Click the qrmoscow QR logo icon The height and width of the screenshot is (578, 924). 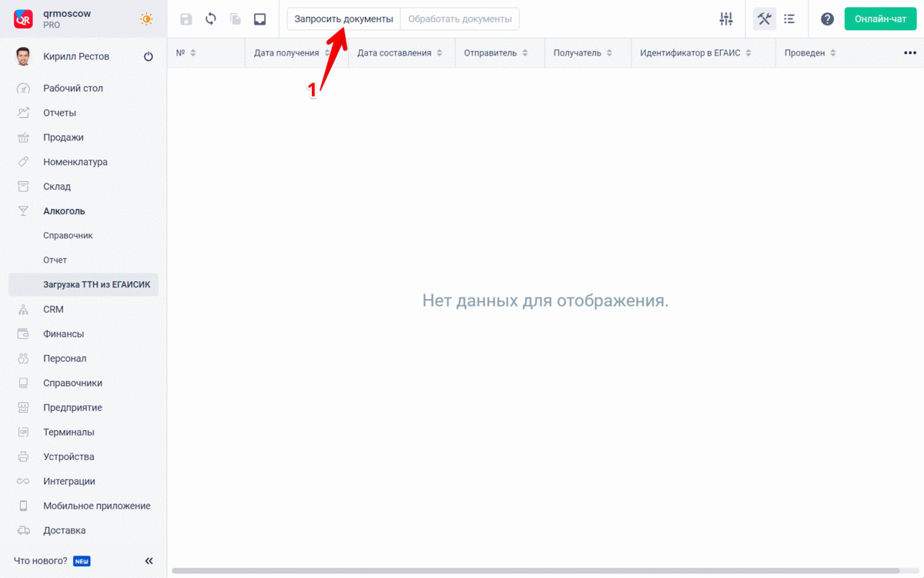click(x=23, y=19)
